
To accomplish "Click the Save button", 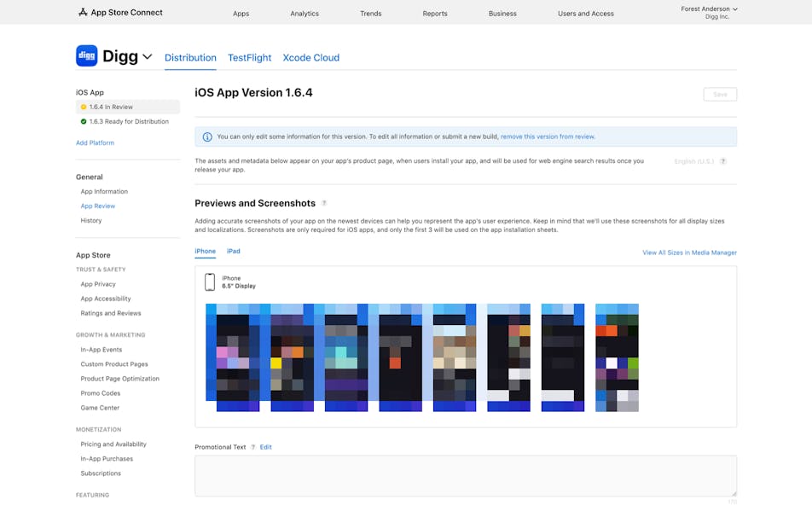I will coord(720,95).
